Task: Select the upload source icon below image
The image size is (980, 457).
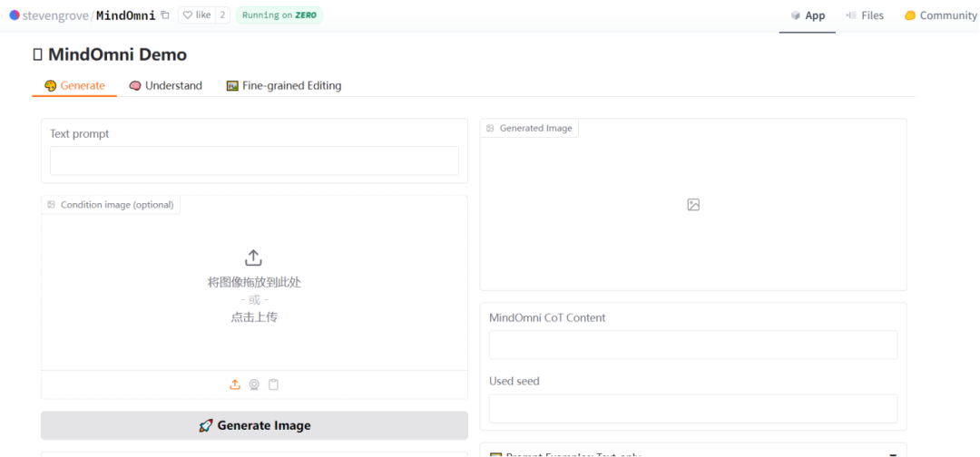Action: (x=235, y=384)
